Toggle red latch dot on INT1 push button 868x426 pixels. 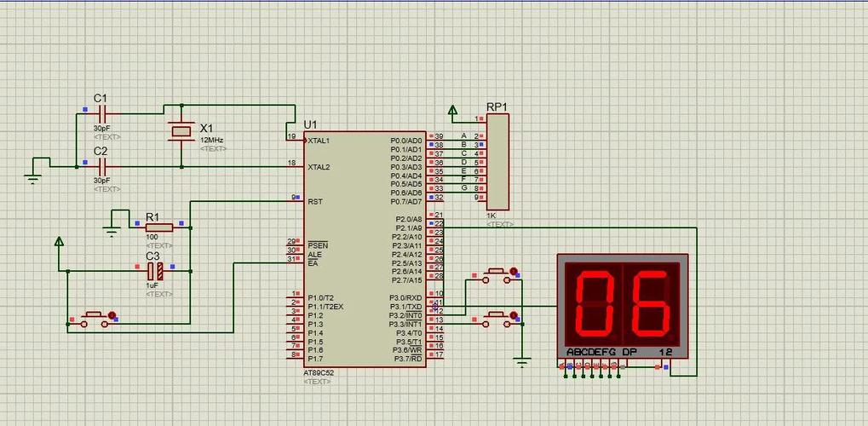click(513, 315)
